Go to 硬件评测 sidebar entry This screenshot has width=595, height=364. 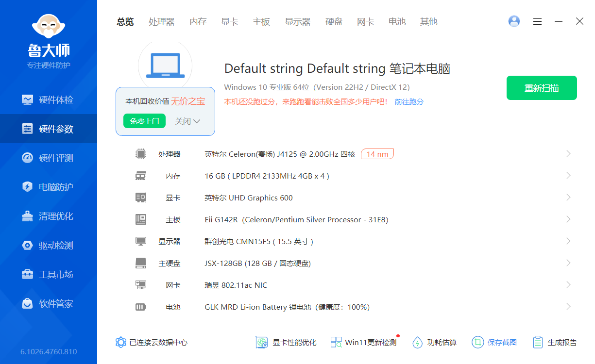click(x=49, y=158)
